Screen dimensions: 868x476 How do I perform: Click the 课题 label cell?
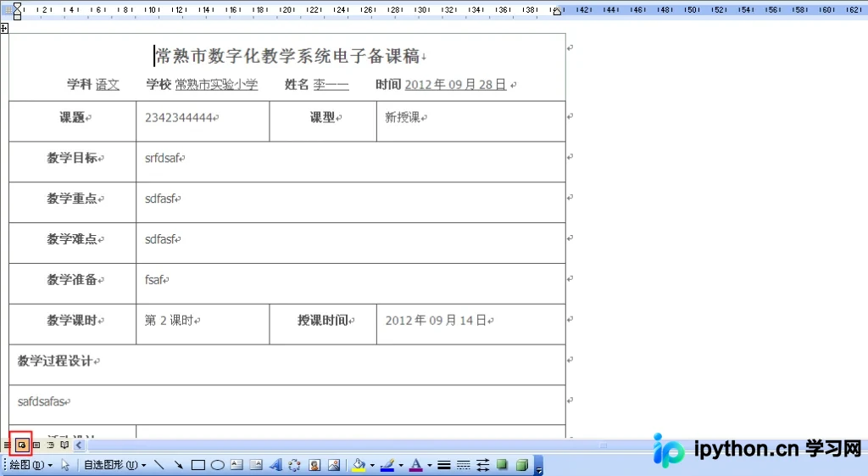[x=73, y=121]
